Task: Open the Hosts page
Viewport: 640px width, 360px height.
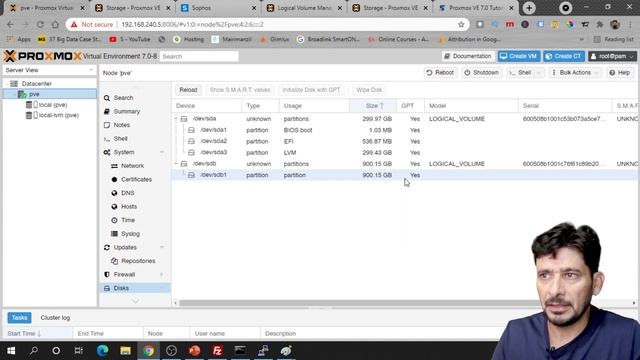Action: [x=129, y=207]
